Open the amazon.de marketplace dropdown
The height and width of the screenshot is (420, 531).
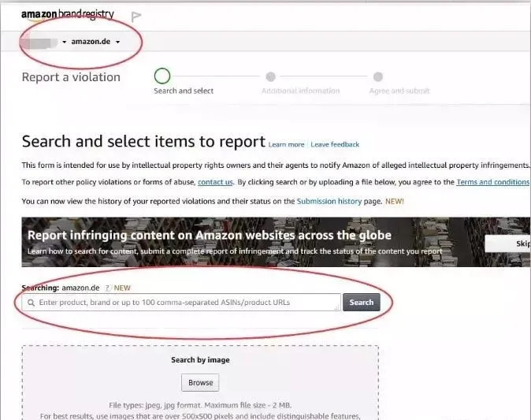tap(95, 42)
